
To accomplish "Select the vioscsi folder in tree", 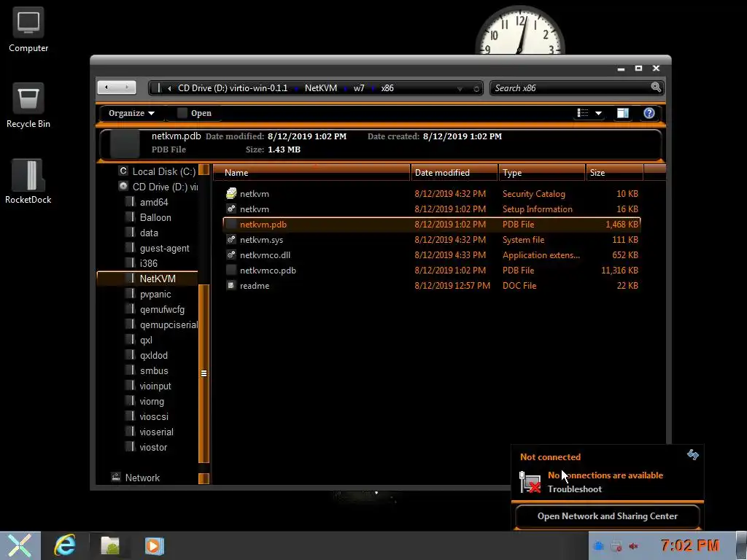I will [154, 416].
